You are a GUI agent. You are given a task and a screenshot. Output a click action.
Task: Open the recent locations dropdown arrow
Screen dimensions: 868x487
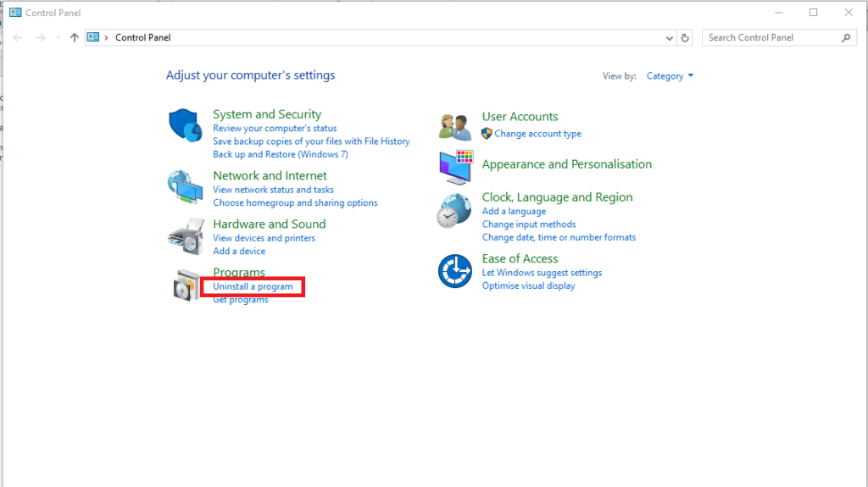[58, 37]
